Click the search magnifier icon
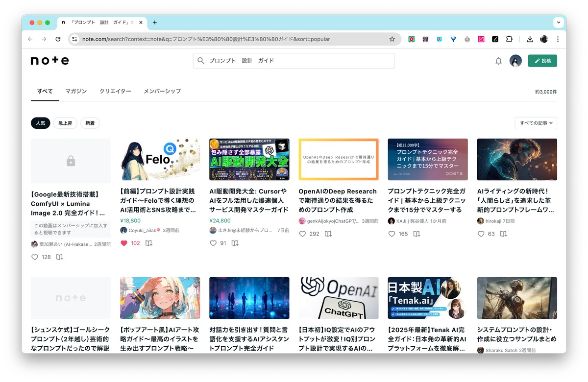The width and height of the screenshot is (588, 382). point(201,61)
